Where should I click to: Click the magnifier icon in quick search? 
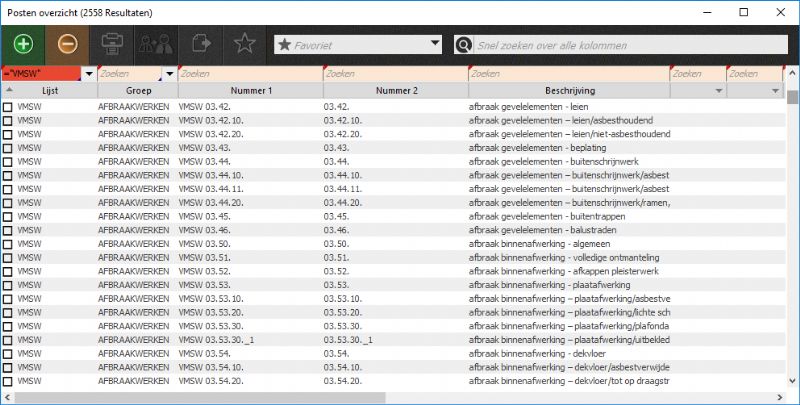463,45
